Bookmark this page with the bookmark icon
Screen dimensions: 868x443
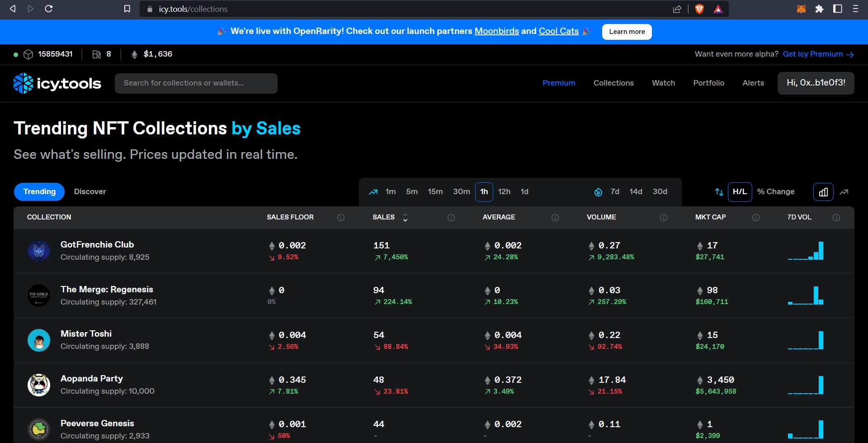click(x=127, y=9)
